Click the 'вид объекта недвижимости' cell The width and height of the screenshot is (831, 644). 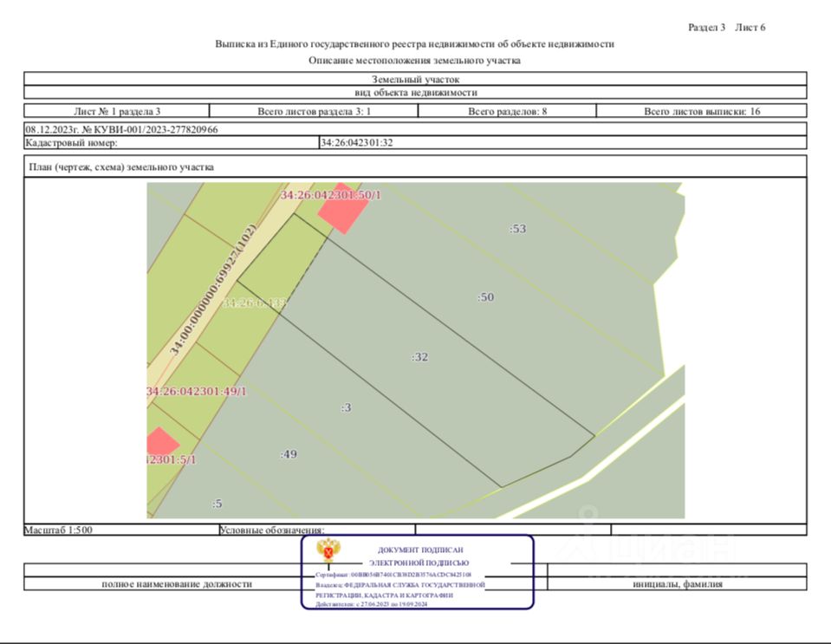(x=416, y=92)
